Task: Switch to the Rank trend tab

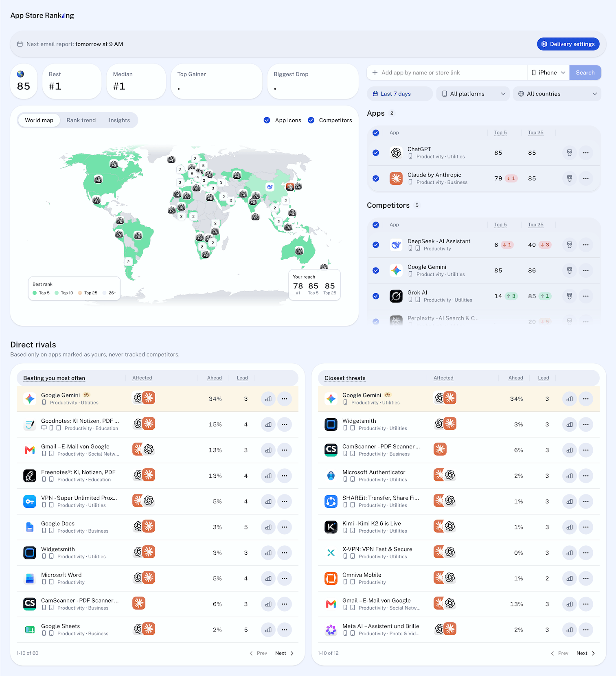Action: pyautogui.click(x=81, y=120)
